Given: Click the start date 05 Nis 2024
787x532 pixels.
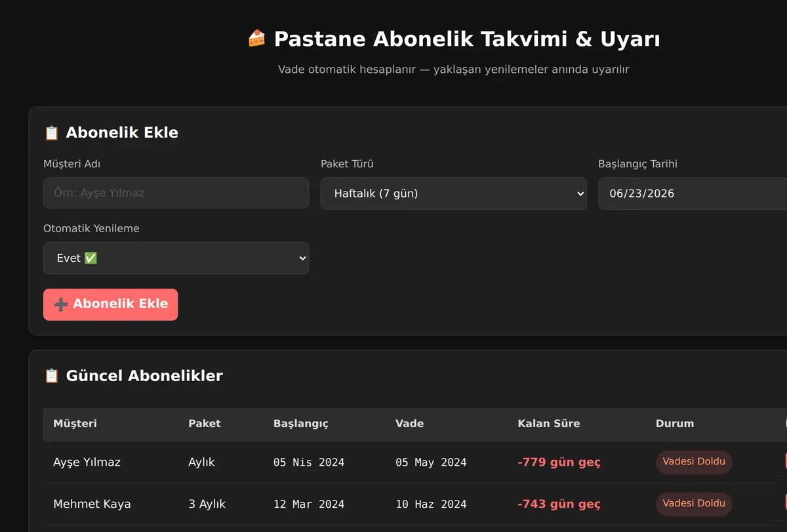Looking at the screenshot, I should (x=309, y=462).
